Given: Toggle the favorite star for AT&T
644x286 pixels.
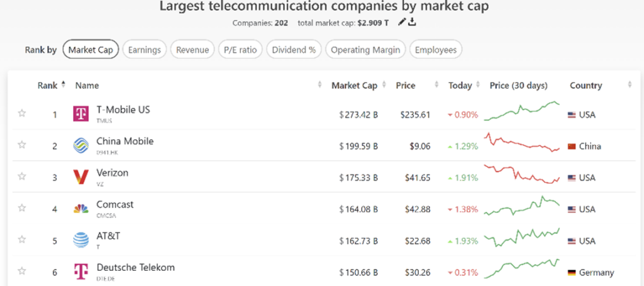Looking at the screenshot, I should tap(22, 239).
